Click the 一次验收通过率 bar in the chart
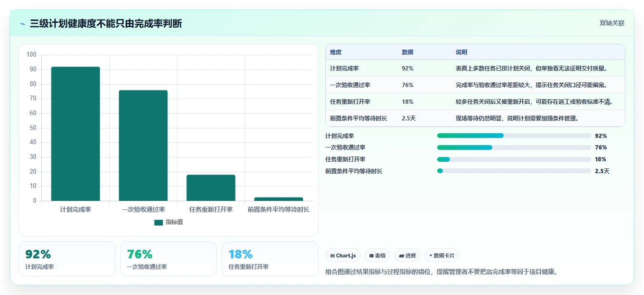 (143, 146)
